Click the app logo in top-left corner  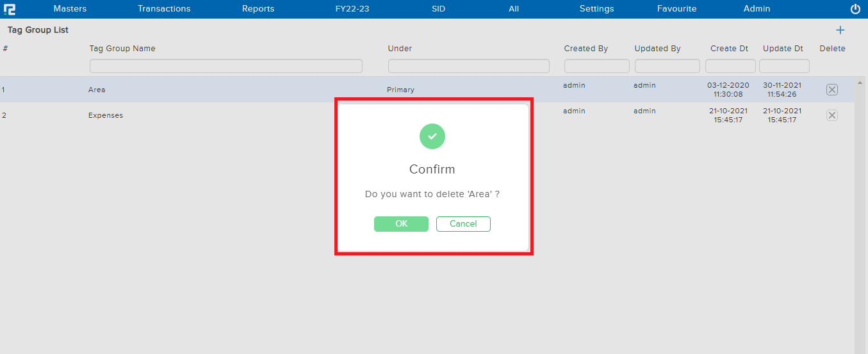tap(10, 9)
